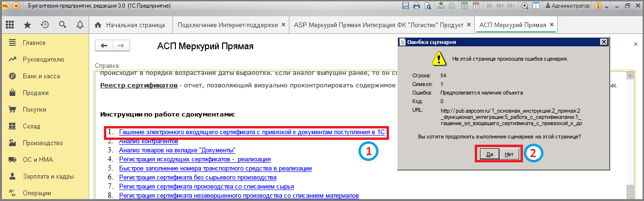The image size is (644, 201).
Task: Open link Регистрация сертификата незавершенного производства
Action: tap(239, 195)
